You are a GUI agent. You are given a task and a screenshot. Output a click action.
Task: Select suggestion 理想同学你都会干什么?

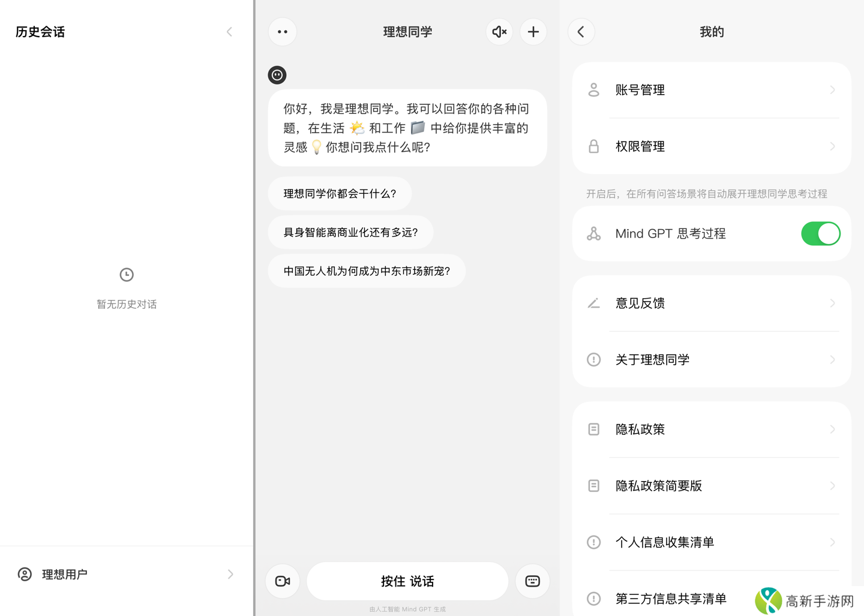(340, 194)
